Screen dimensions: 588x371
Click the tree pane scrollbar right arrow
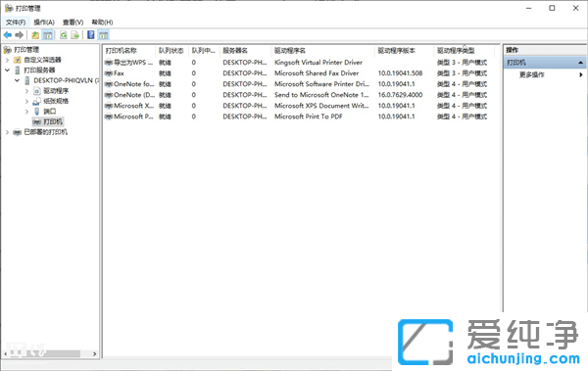(94, 353)
